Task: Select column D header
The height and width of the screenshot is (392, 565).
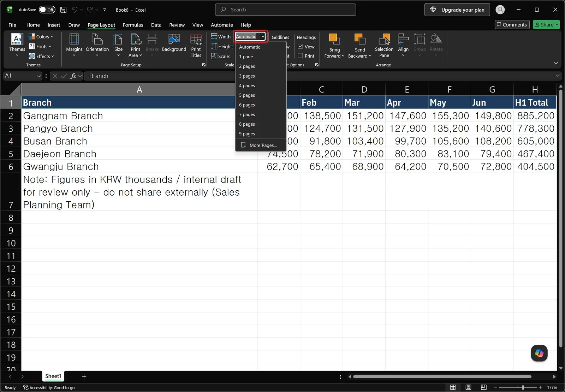Action: [x=364, y=90]
